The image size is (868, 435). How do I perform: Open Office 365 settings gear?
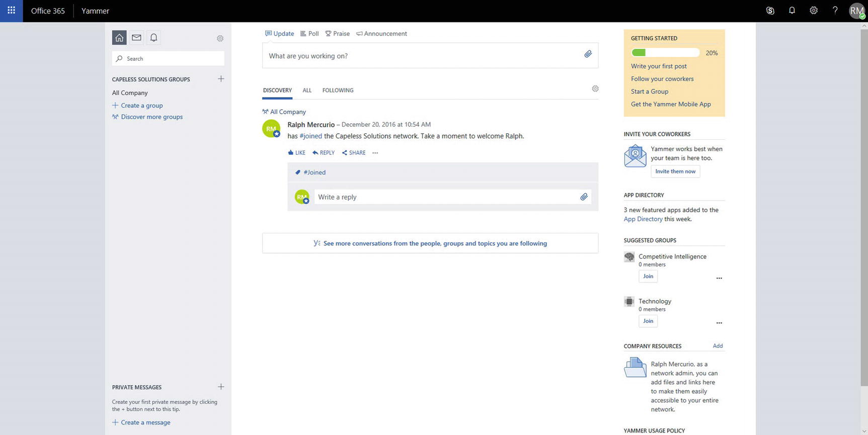(813, 11)
